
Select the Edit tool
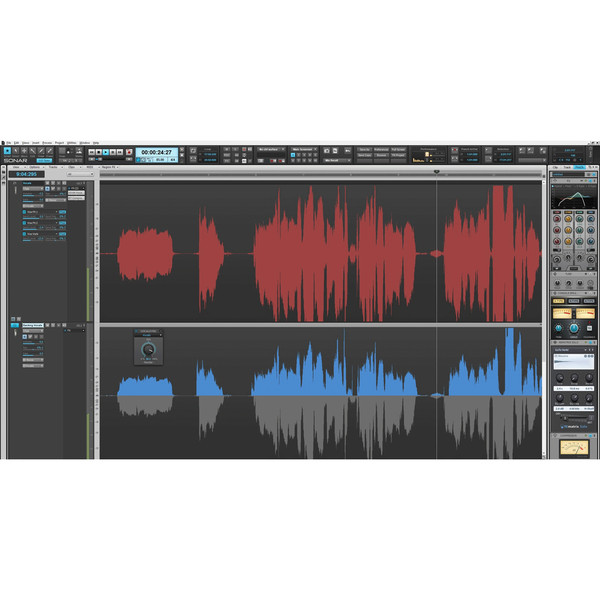coord(33,151)
